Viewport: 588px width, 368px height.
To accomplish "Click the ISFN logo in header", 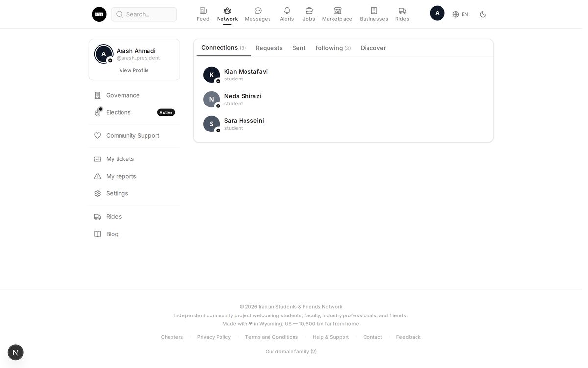I will 99,14.
